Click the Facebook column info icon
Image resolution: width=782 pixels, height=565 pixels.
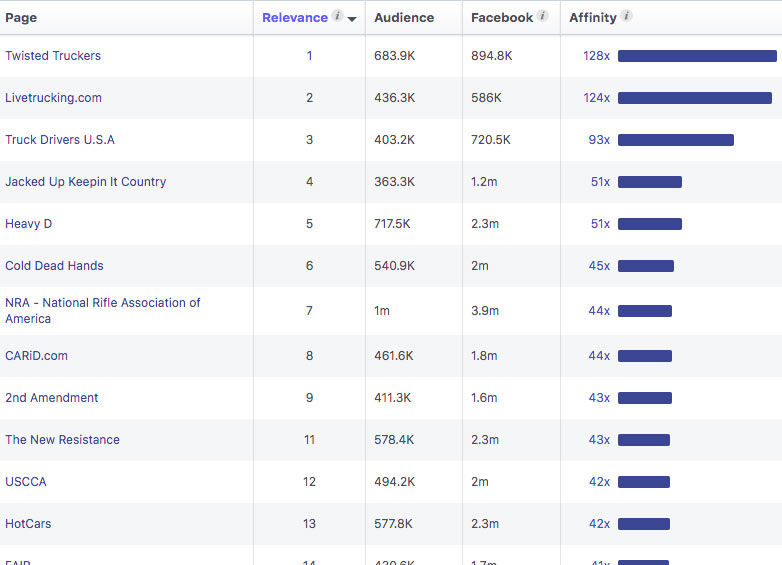click(543, 16)
